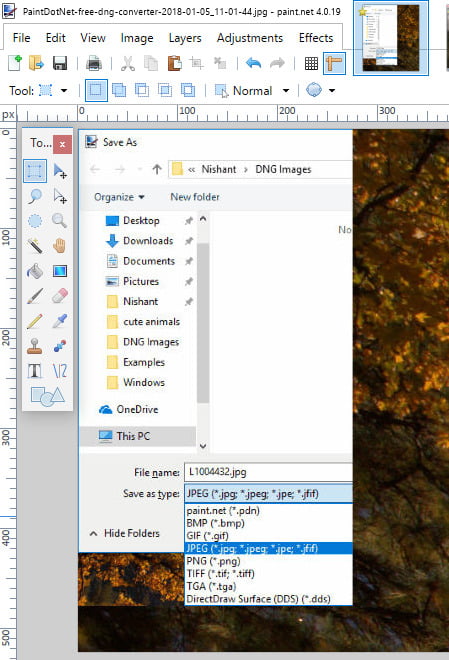Click New folder button
Image resolution: width=449 pixels, height=660 pixels.
[195, 197]
